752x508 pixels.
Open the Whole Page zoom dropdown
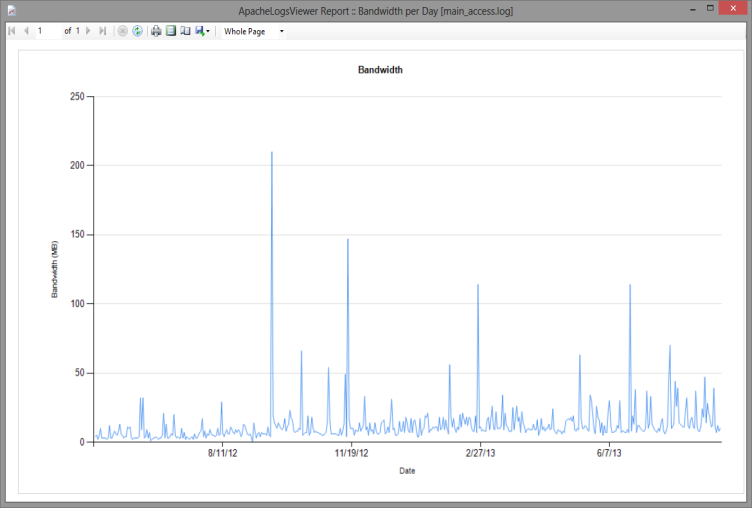click(253, 31)
